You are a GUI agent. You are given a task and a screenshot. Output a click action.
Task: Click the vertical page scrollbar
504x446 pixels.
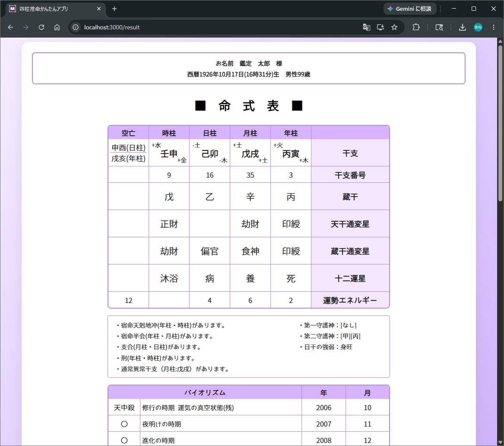click(500, 123)
